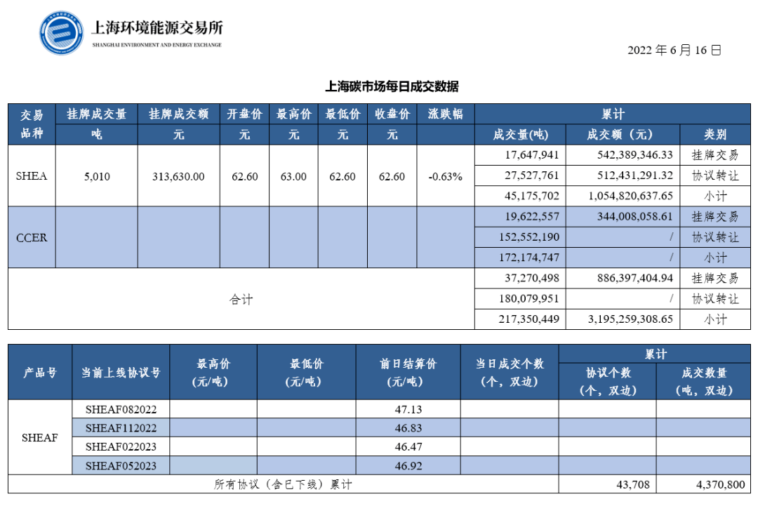The height and width of the screenshot is (532, 758).
Task: Select the SHEA trading product cell
Action: pyautogui.click(x=32, y=176)
